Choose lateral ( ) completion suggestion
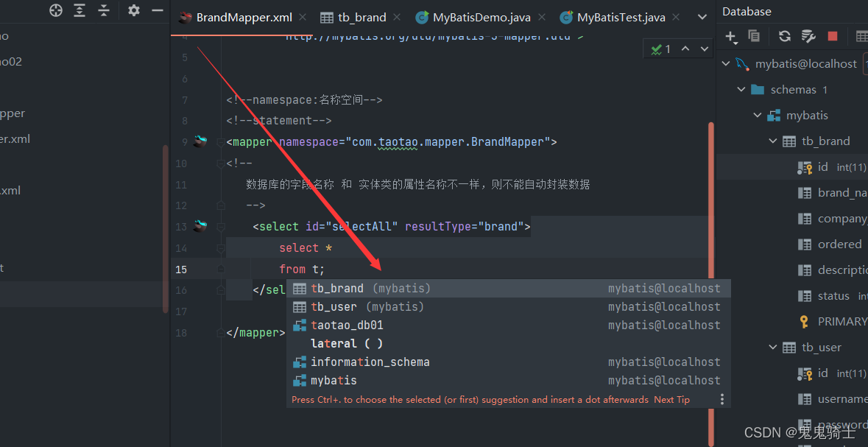868x447 pixels. 508,343
